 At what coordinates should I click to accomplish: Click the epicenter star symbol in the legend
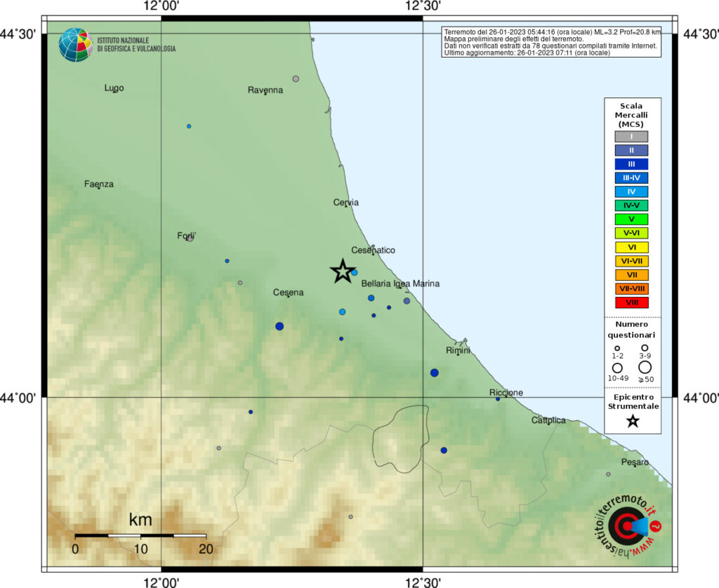coord(633,421)
